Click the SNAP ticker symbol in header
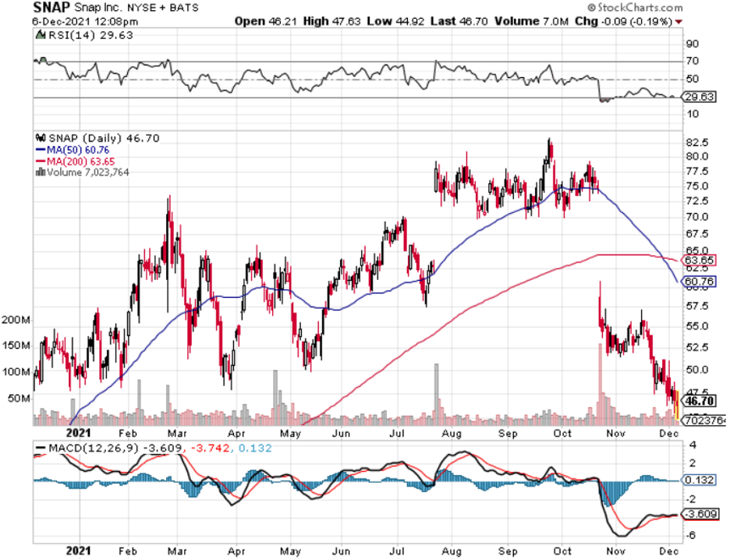 51,7
